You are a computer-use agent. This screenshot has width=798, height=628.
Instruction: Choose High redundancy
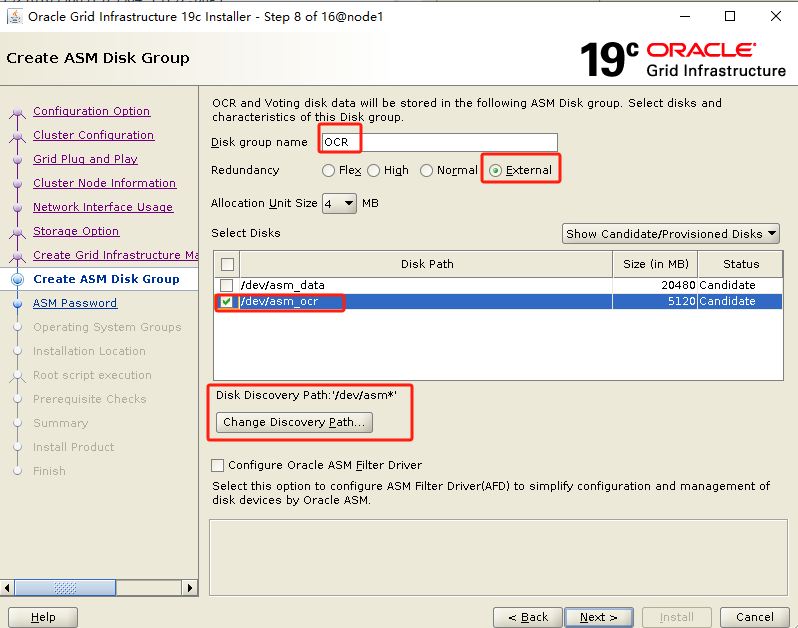click(x=374, y=170)
